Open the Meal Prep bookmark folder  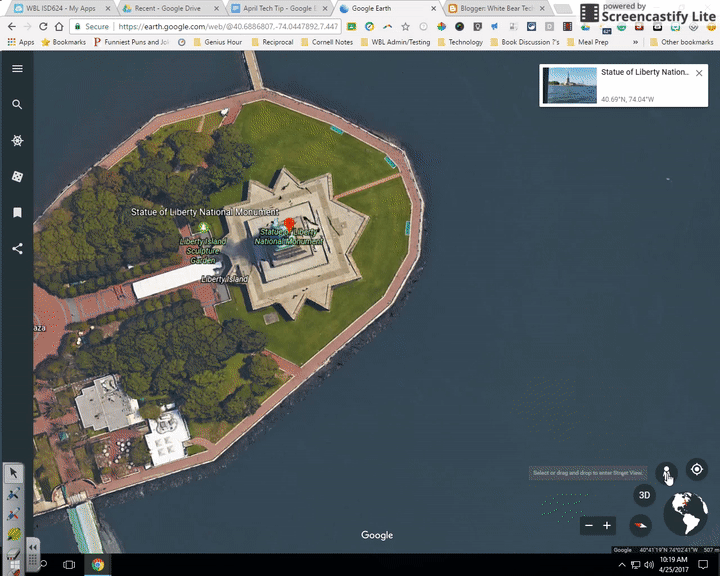click(587, 42)
